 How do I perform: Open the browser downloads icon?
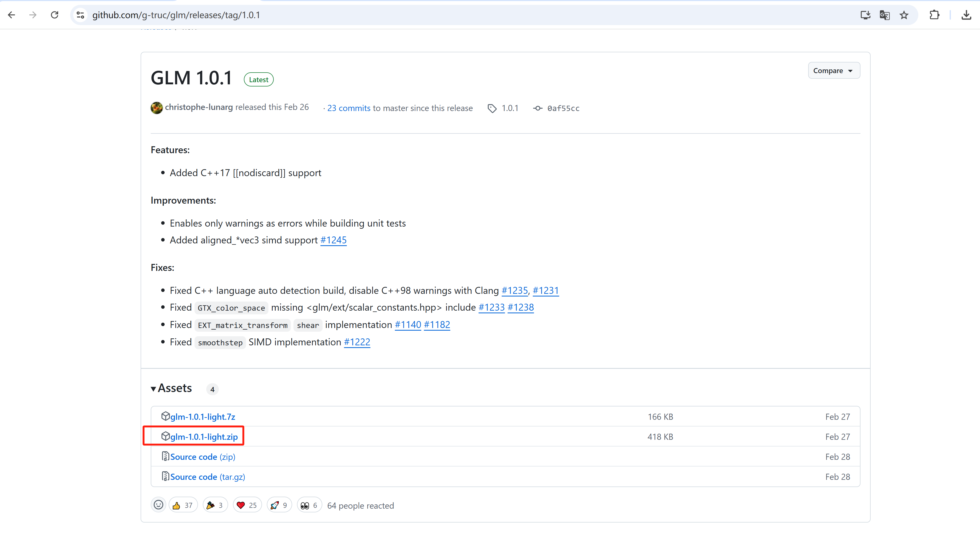pos(966,15)
